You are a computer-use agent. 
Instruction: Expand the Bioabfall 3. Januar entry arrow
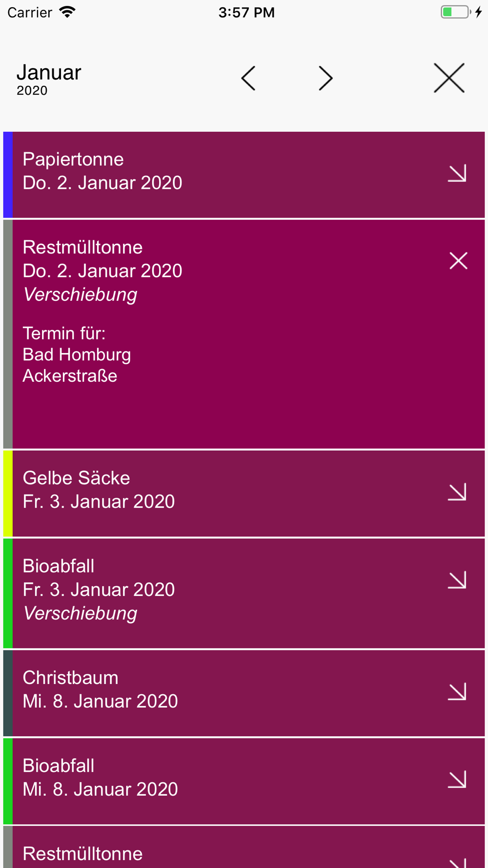click(457, 580)
